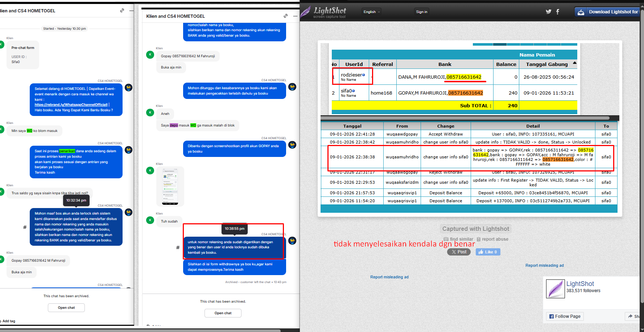This screenshot has width=644, height=332.
Task: Click LightShot Facebook page thumbnail
Action: [555, 289]
